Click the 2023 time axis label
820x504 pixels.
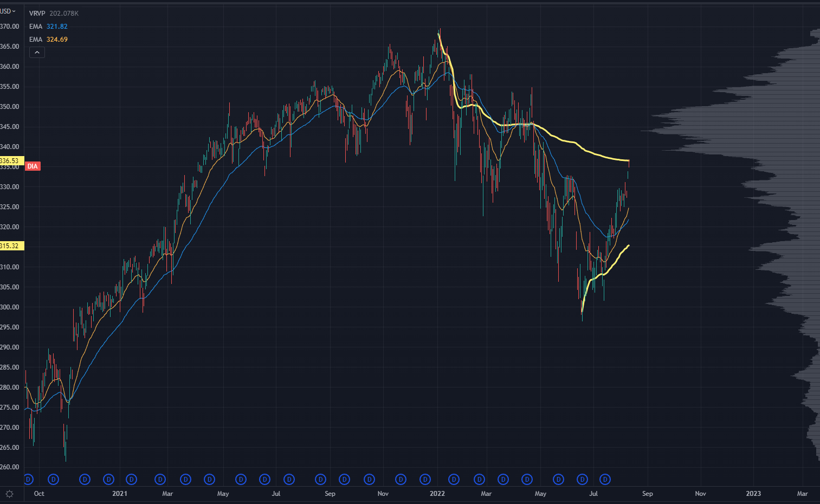[x=753, y=494]
